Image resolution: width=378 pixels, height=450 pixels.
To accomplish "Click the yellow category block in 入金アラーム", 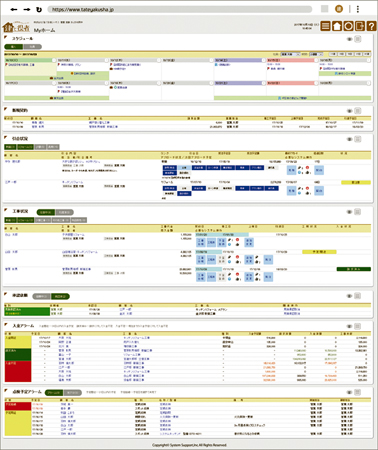I will (x=18, y=342).
